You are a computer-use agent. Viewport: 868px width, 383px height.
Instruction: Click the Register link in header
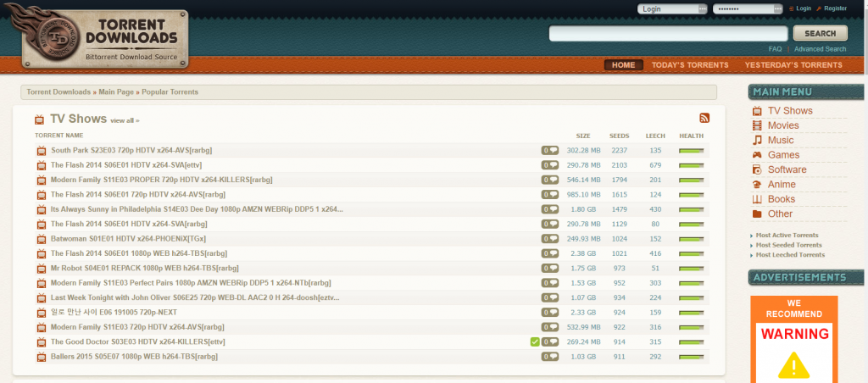pos(835,8)
